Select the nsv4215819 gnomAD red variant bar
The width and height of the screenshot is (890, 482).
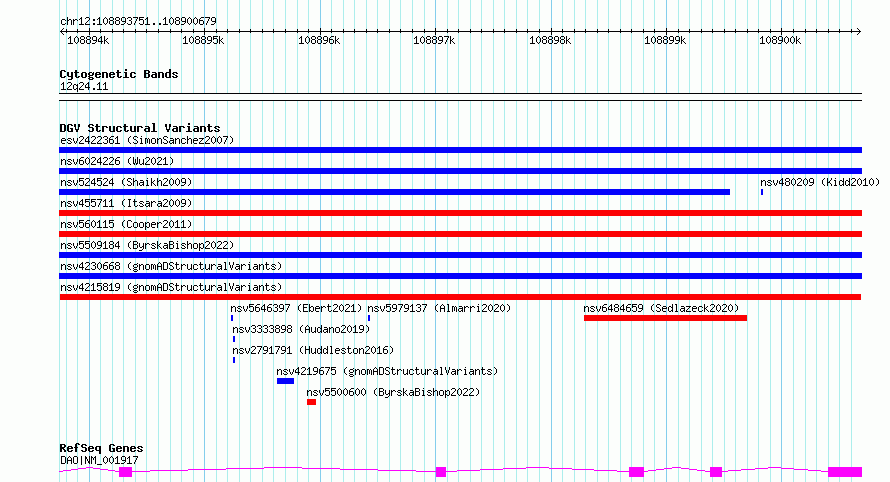pyautogui.click(x=460, y=297)
